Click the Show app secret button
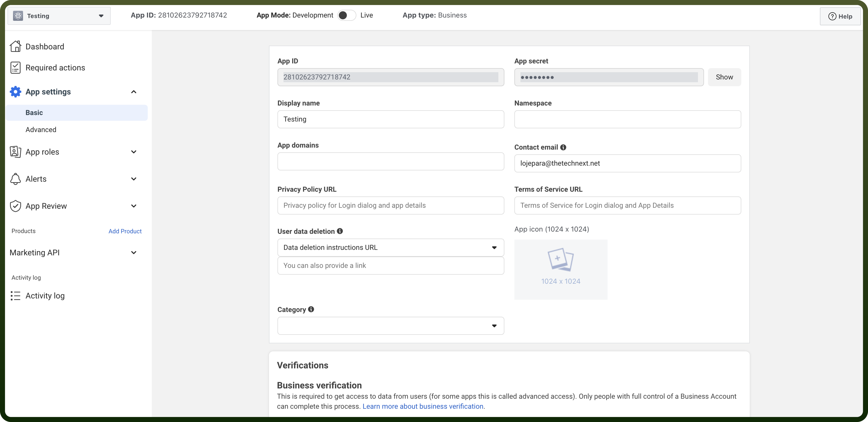The image size is (868, 422). [x=725, y=77]
